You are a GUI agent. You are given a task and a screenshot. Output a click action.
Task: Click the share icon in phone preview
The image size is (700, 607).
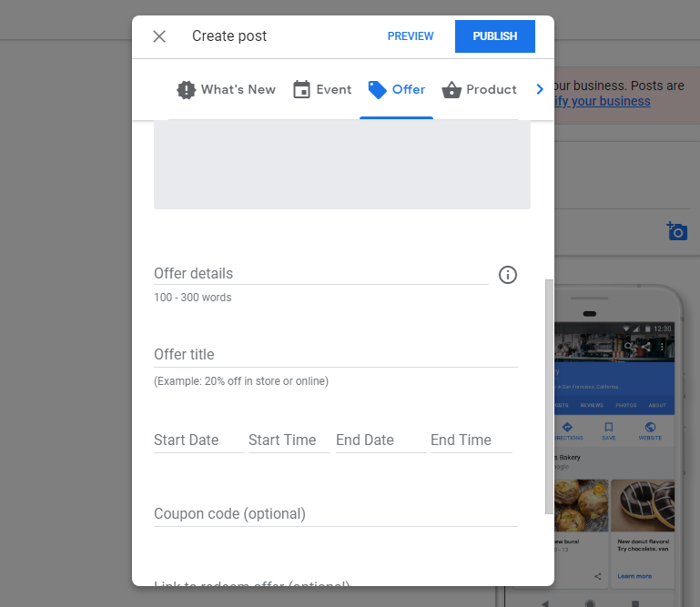598,576
